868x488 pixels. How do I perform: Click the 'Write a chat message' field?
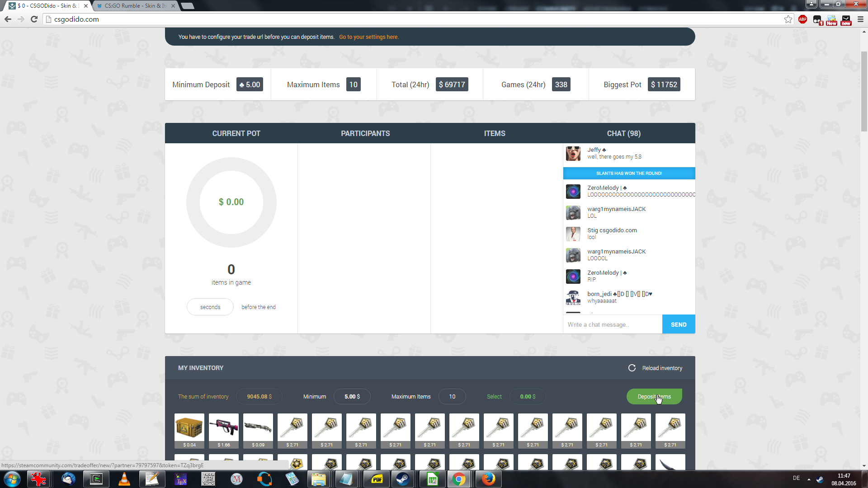(612, 324)
